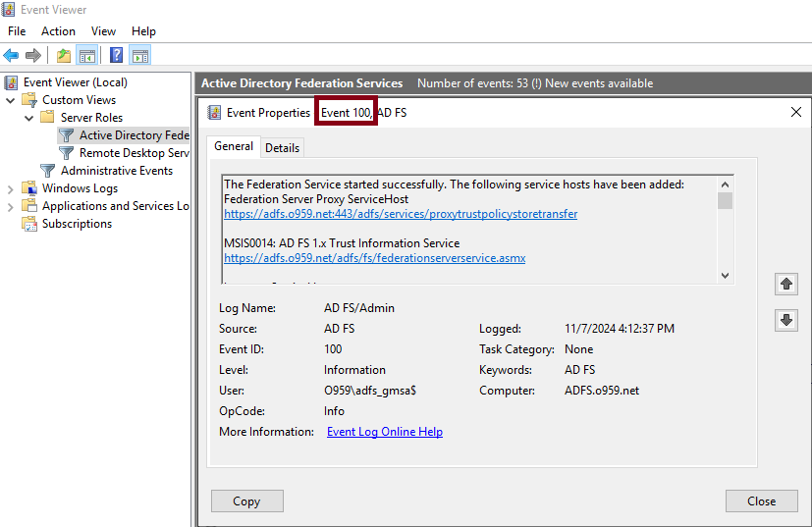Click the Up one level folder icon
Screen dimensions: 812x527
tap(64, 55)
